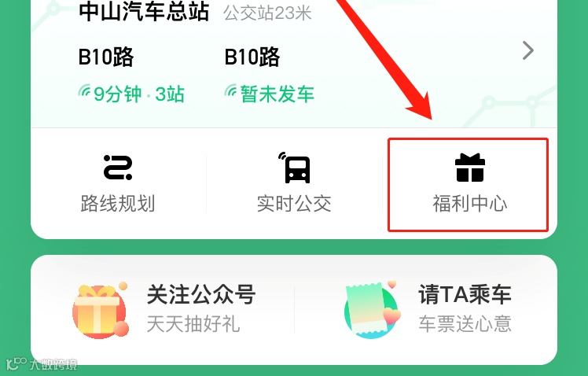Open the 福利中心 gift icon

(x=470, y=168)
